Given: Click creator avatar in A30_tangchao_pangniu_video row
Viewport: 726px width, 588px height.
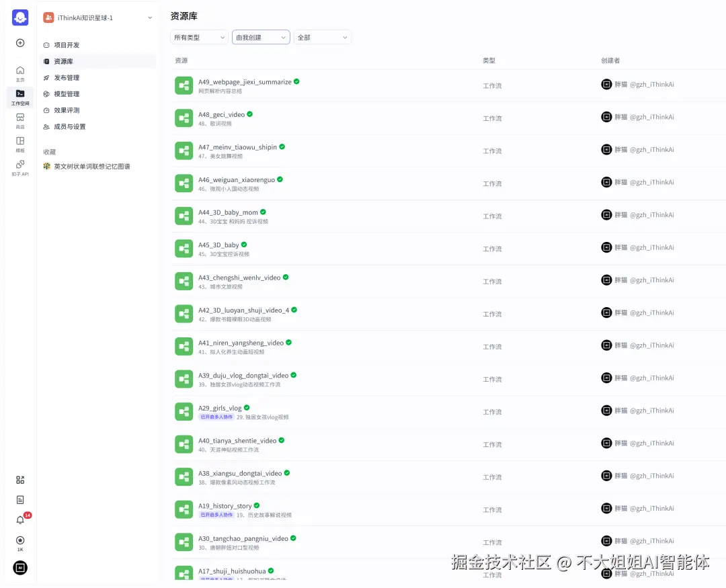Looking at the screenshot, I should tap(606, 541).
